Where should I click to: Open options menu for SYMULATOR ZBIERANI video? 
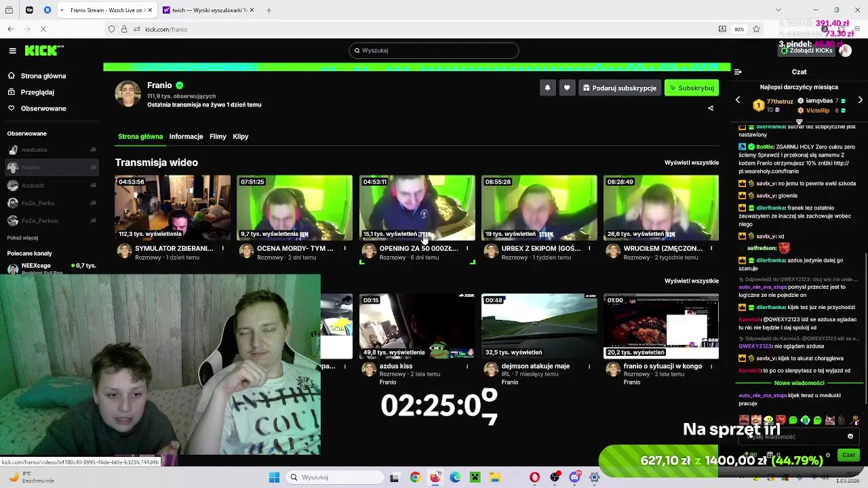point(222,249)
